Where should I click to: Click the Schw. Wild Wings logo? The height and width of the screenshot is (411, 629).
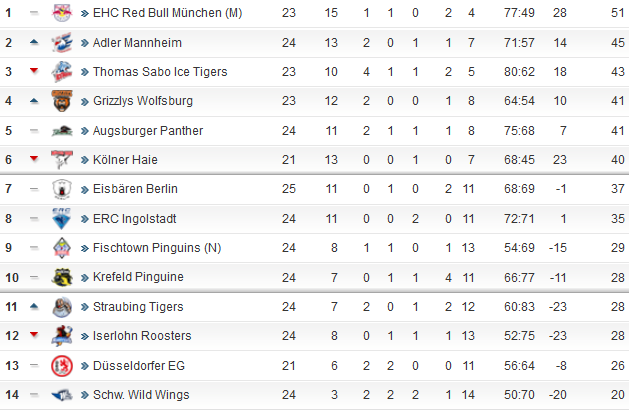pyautogui.click(x=62, y=395)
